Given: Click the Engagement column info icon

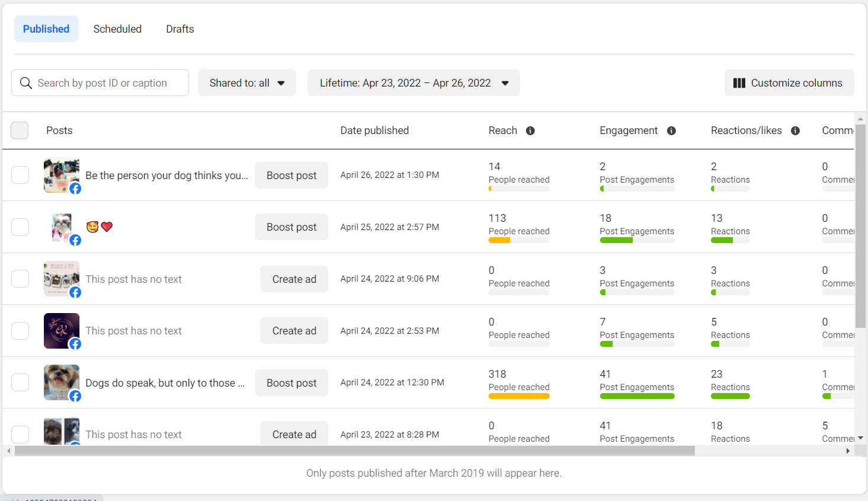Looking at the screenshot, I should (x=671, y=130).
